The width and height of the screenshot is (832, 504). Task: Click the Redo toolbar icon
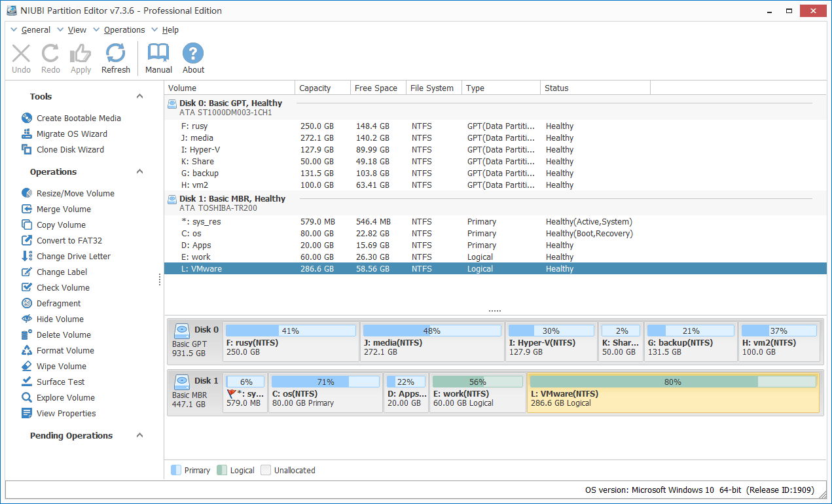pyautogui.click(x=50, y=54)
